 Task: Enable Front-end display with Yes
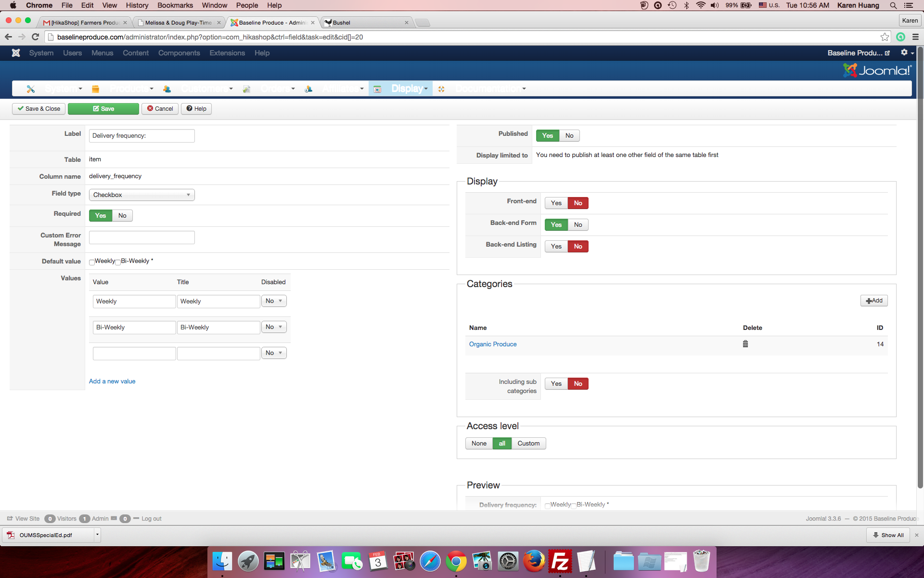[556, 203]
